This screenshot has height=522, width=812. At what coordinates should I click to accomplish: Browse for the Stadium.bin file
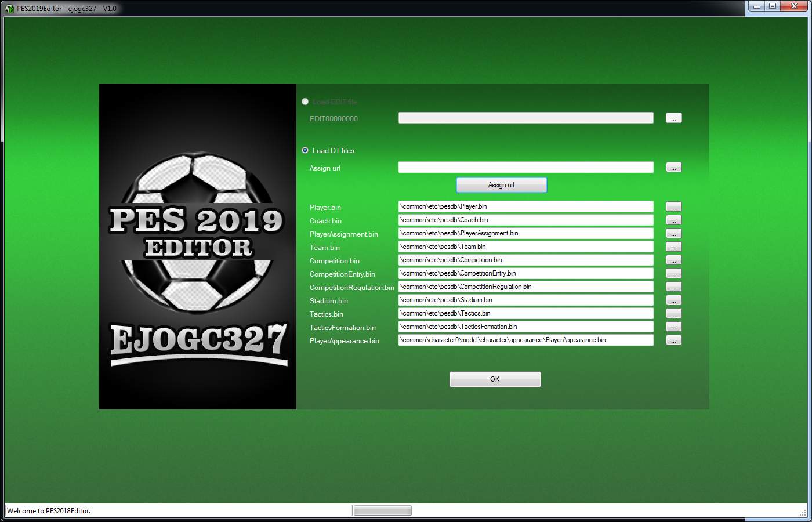(x=673, y=300)
